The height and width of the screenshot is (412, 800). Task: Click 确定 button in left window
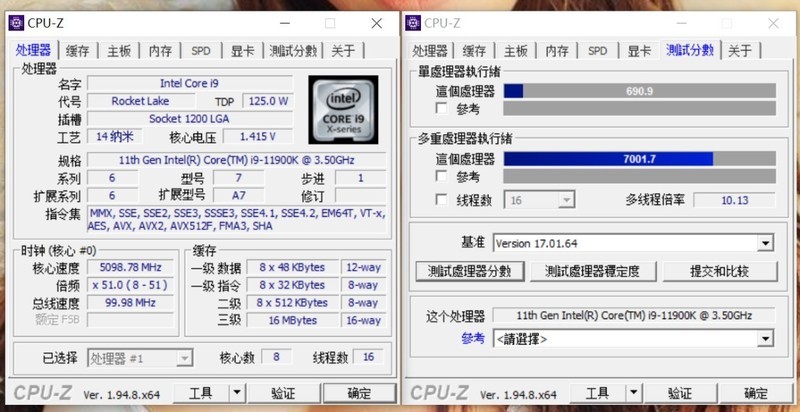tap(359, 393)
